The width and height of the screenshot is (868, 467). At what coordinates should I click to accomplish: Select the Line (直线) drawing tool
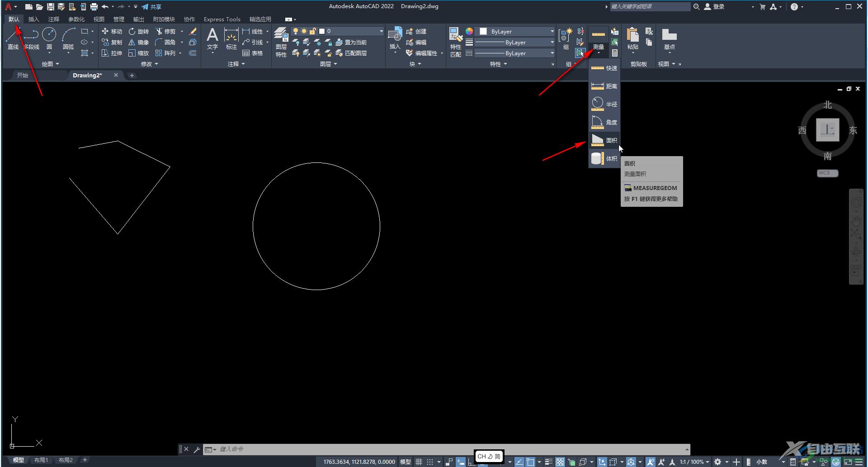[x=13, y=38]
